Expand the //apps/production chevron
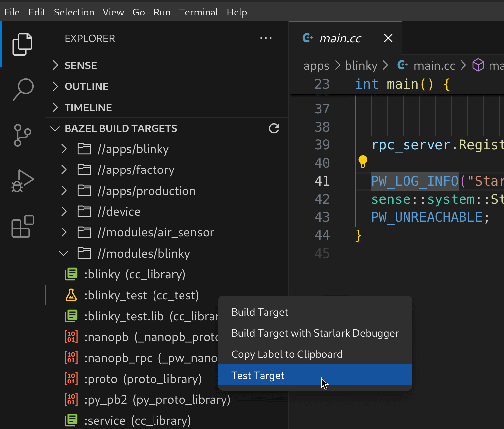Screen dimensions: 504x429 pyautogui.click(x=64, y=191)
